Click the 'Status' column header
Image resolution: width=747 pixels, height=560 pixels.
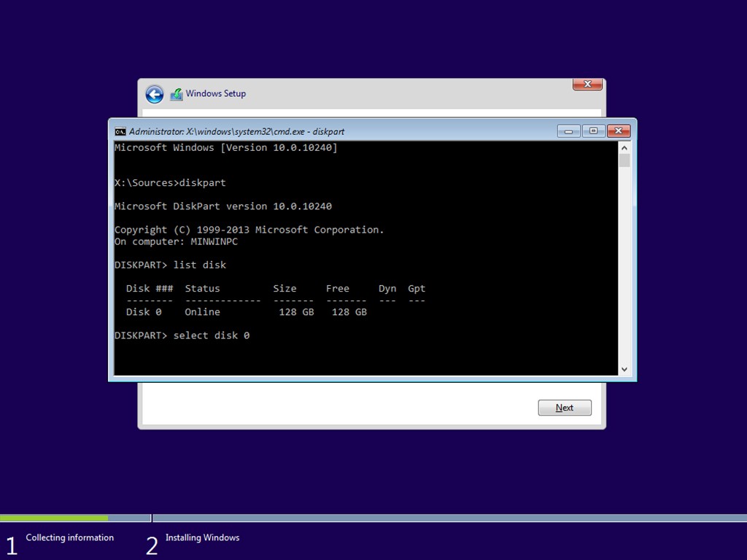(x=203, y=289)
